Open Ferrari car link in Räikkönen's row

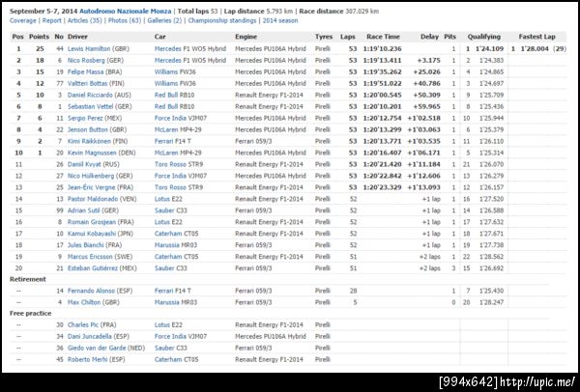pos(164,141)
